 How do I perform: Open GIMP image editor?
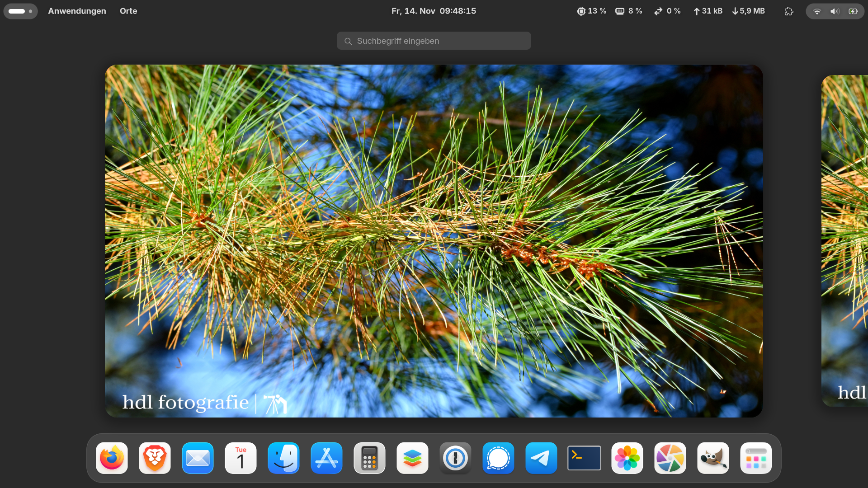pos(713,458)
